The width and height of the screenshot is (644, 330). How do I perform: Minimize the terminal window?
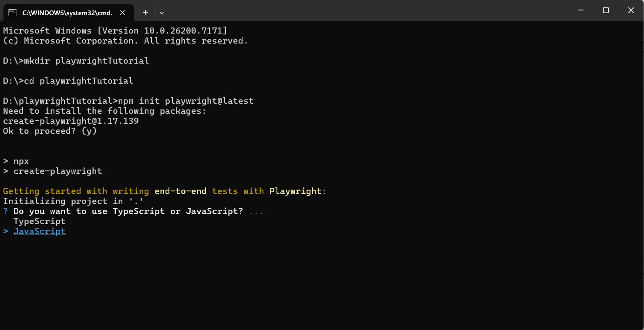point(580,10)
